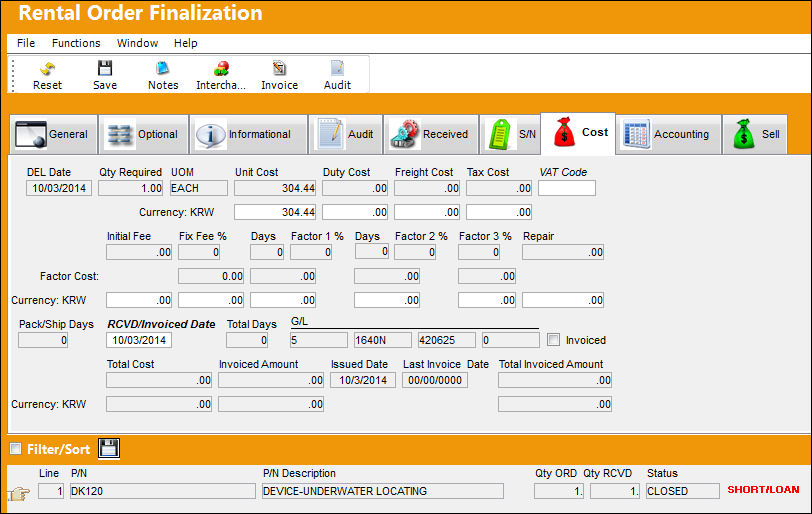Screen dimensions: 812x514
Task: Switch to the Sell tab
Action: point(755,135)
